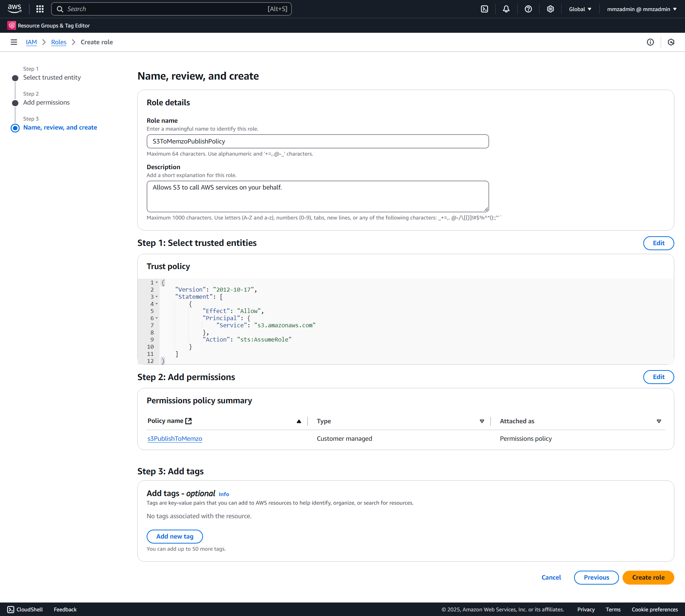The image size is (685, 616).
Task: Toggle the side navigation hamburger menu
Action: pyautogui.click(x=14, y=42)
